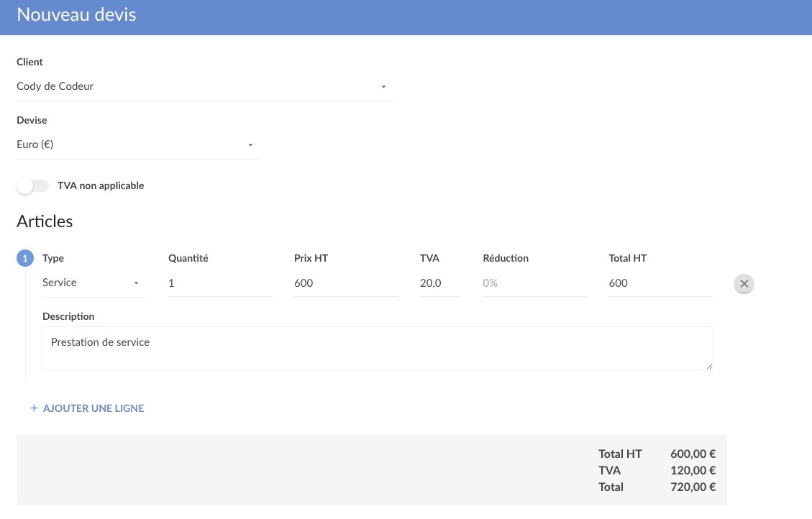Viewport: 812px width, 519px height.
Task: Click the summary Total HT amount 600,00 €
Action: (x=693, y=454)
